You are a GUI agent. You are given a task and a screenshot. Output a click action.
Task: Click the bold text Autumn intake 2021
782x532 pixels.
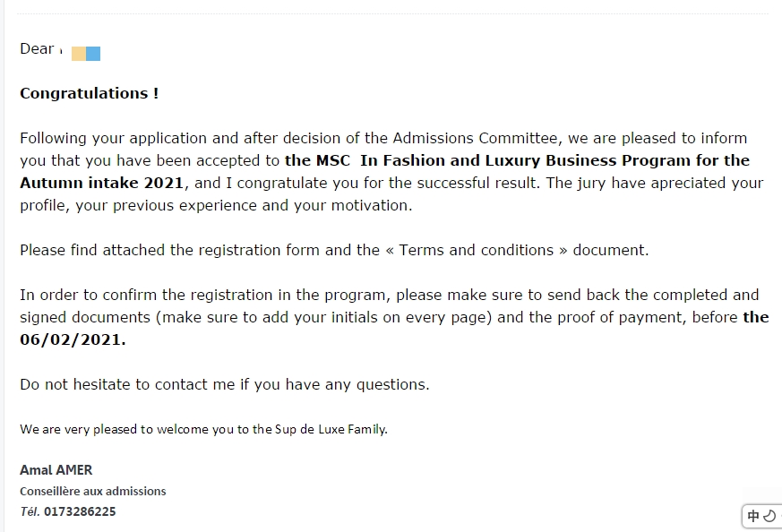(x=102, y=183)
